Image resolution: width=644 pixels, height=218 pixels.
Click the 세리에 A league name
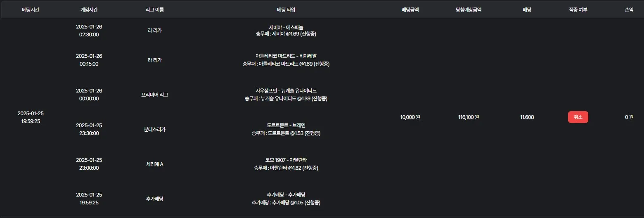coord(155,164)
